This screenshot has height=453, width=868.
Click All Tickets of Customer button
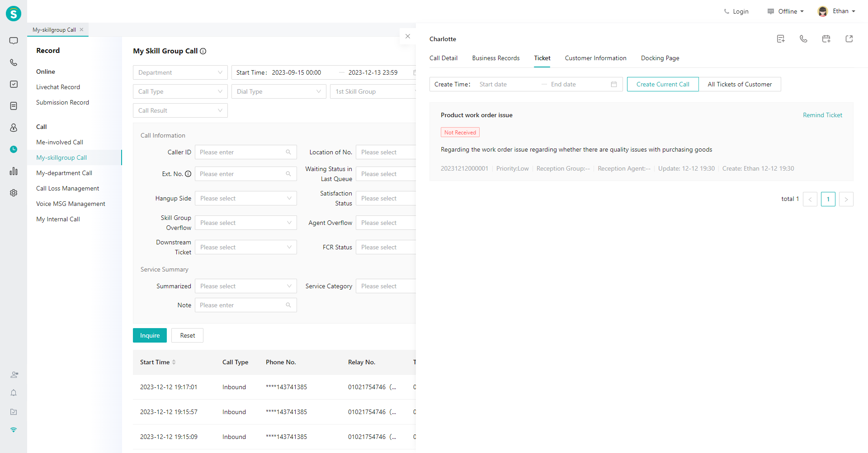tap(740, 84)
